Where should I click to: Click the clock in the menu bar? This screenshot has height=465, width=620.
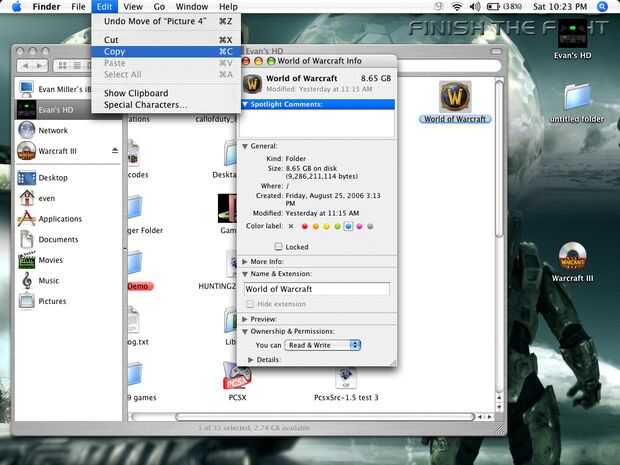pos(560,7)
